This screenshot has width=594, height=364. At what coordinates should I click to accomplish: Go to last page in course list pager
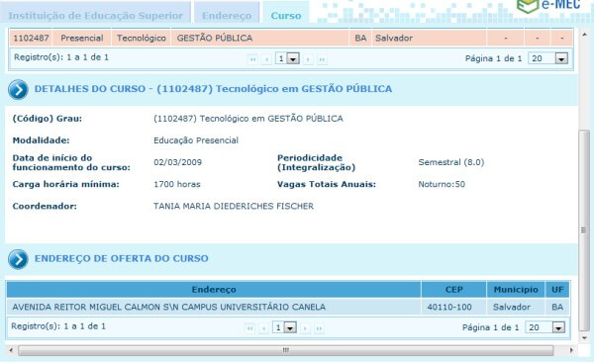(x=322, y=59)
